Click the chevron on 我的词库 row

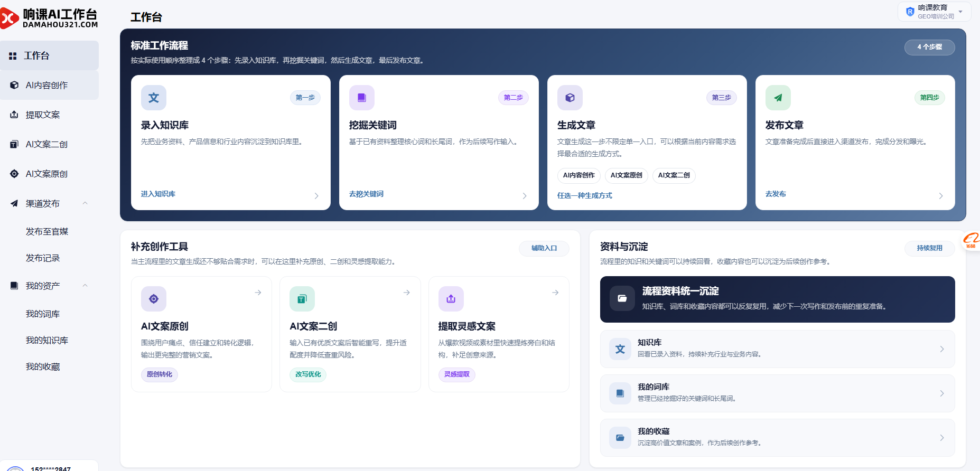point(942,393)
